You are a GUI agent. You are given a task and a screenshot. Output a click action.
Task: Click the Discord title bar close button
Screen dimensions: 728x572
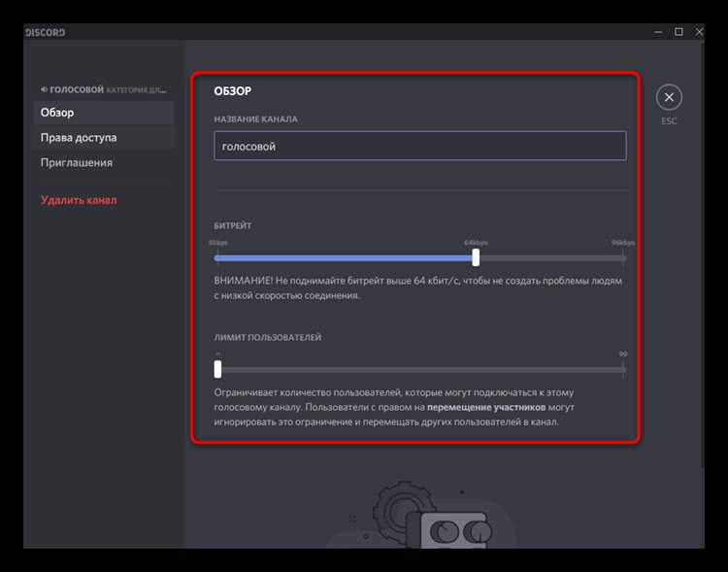699,32
